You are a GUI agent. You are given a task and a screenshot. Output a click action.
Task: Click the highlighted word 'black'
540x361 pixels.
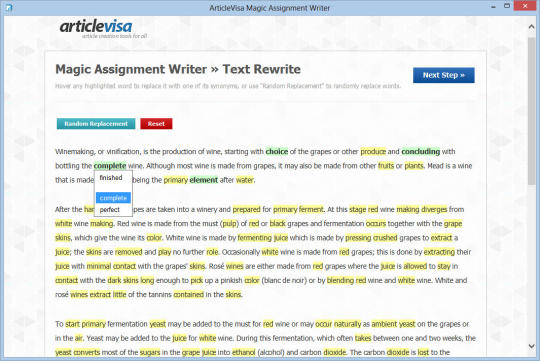tap(278, 224)
